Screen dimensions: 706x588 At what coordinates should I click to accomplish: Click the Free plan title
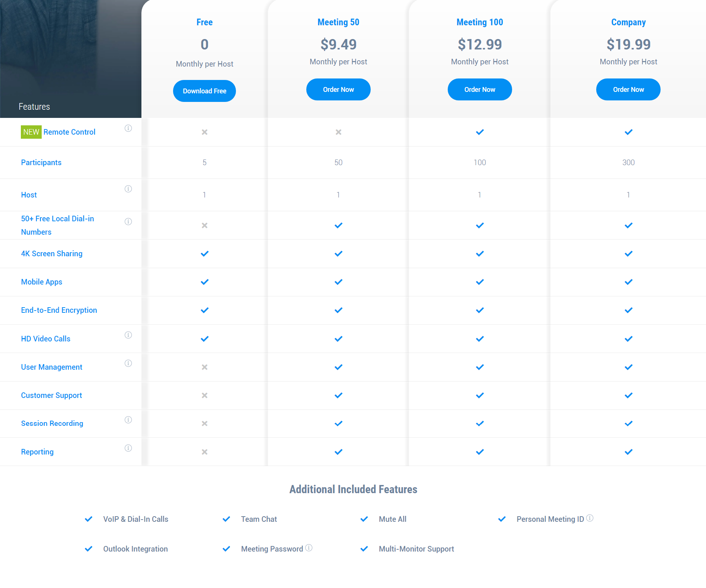(205, 22)
